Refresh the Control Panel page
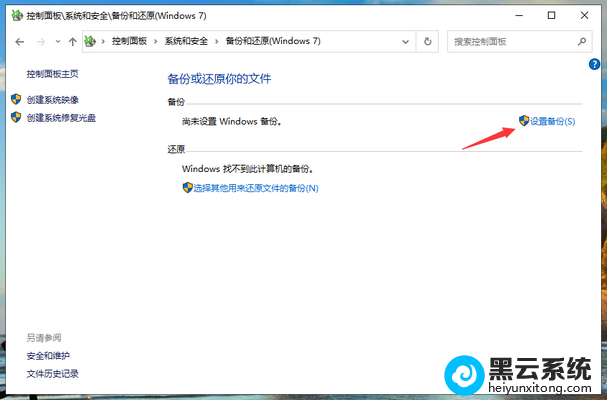Image resolution: width=607 pixels, height=400 pixels. pyautogui.click(x=428, y=42)
